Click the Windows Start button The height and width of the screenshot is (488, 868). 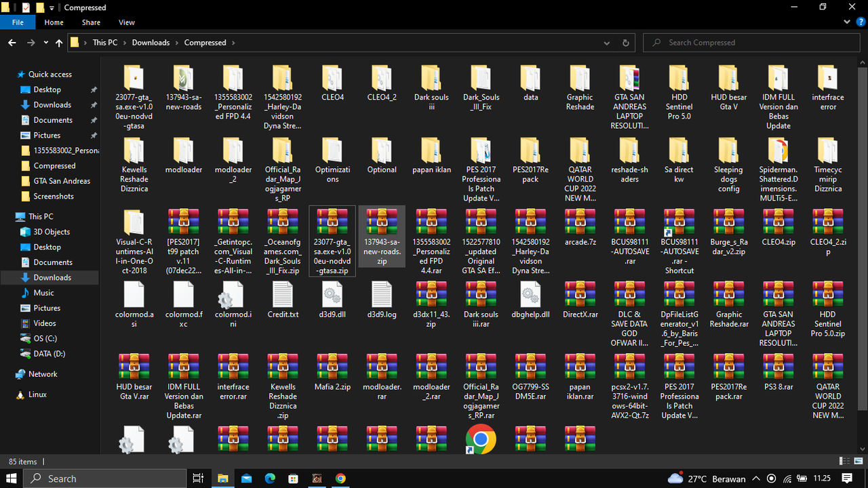click(12, 479)
